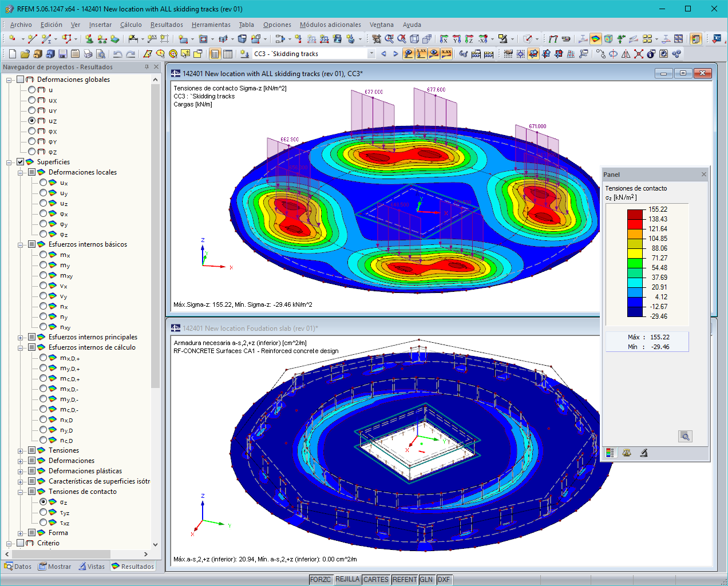Enable colored results display on surfaces

(x=596, y=39)
